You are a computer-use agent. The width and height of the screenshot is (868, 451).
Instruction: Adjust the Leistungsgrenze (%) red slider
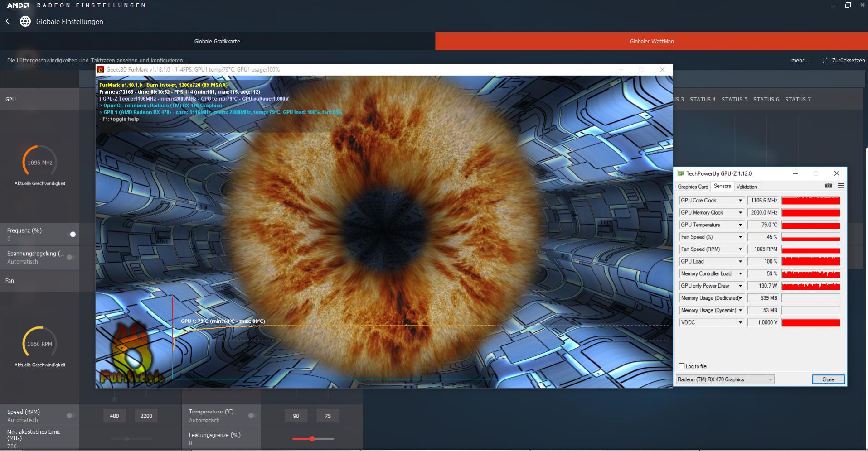point(312,439)
